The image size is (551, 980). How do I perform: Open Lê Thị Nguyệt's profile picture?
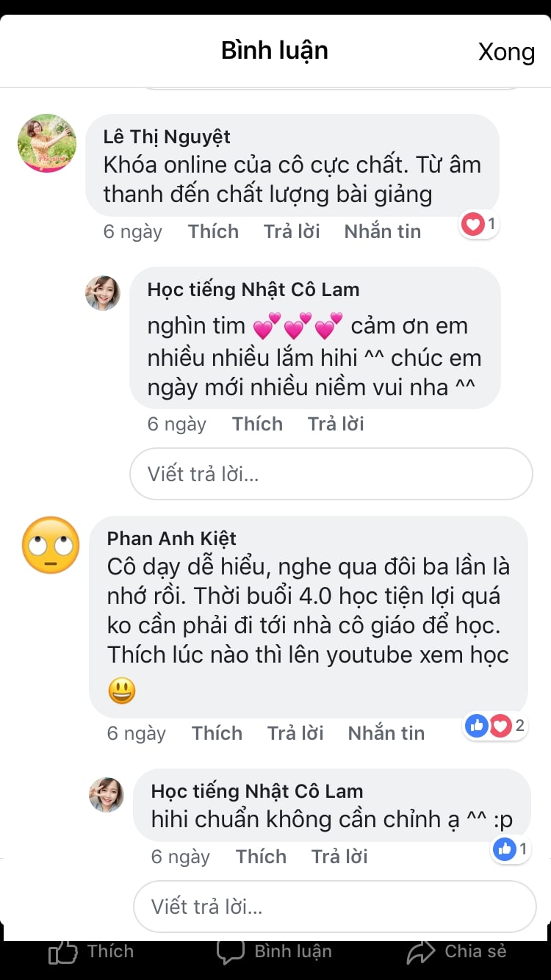[47, 143]
